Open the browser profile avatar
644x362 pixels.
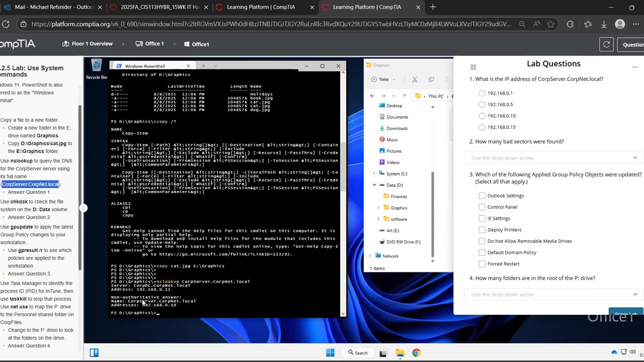620,24
